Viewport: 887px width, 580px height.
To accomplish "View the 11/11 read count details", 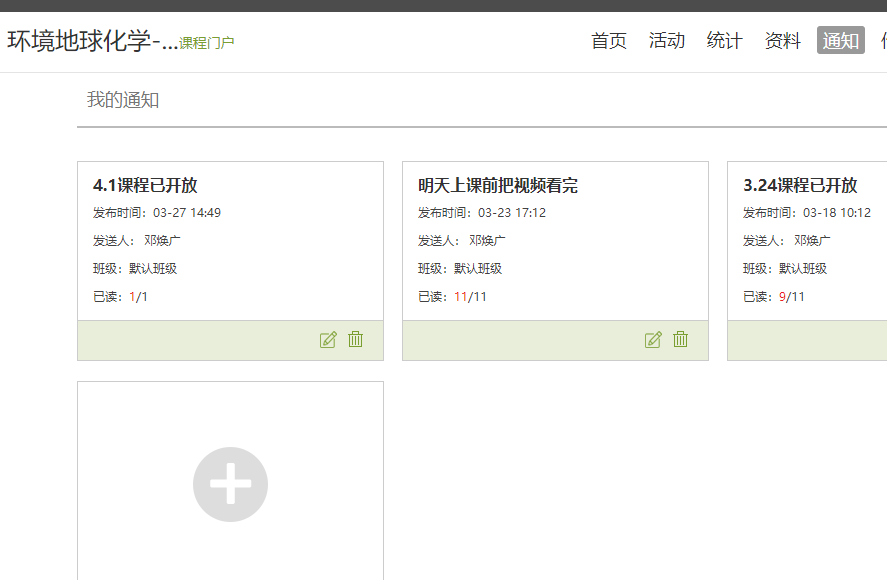I will pyautogui.click(x=470, y=297).
